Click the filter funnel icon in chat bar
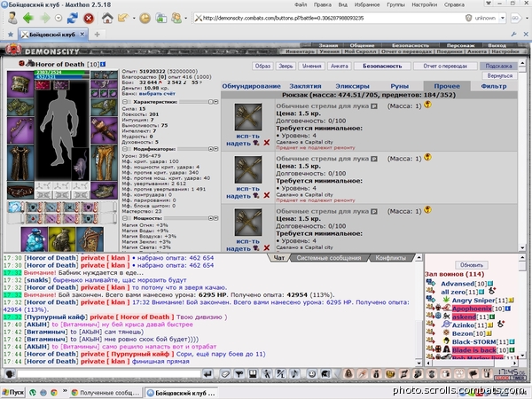The image size is (532, 399). tap(239, 374)
